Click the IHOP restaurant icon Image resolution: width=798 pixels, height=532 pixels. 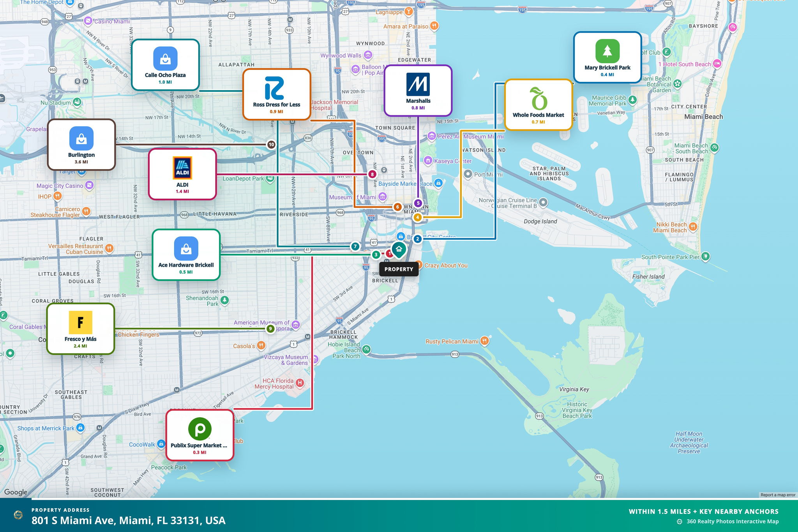[57, 196]
